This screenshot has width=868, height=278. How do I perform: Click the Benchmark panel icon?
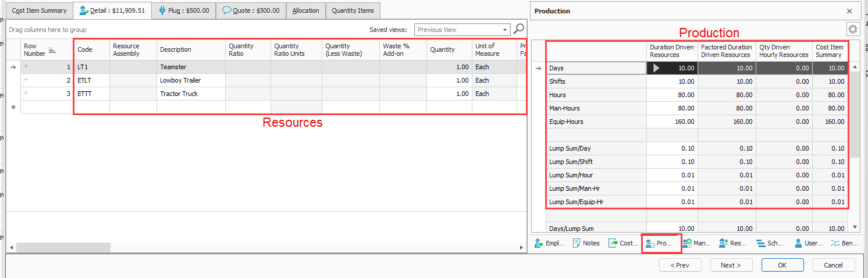click(x=835, y=244)
